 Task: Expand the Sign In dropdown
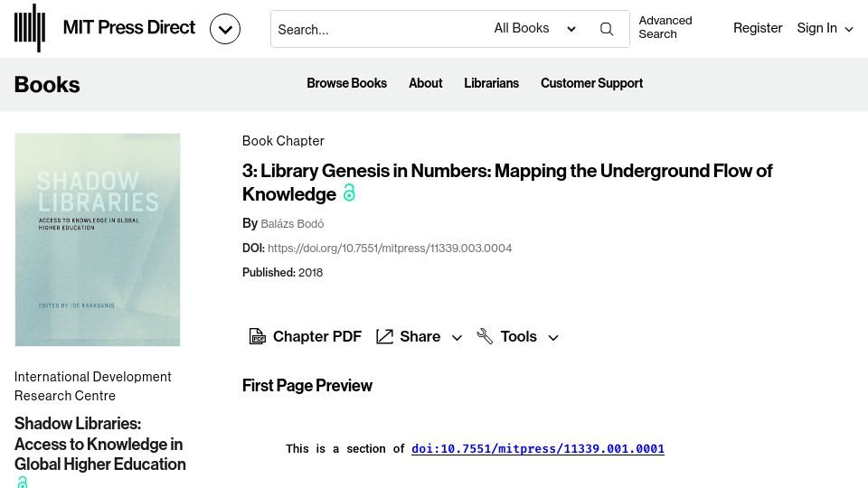[x=825, y=28]
